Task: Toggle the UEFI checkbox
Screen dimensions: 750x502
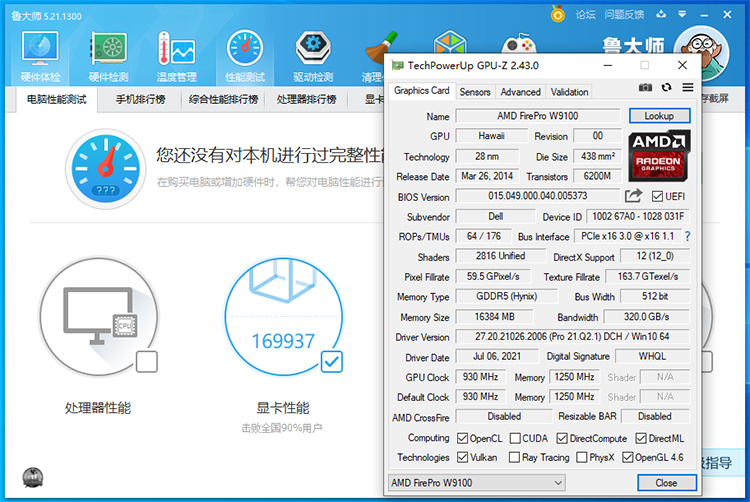Action: click(657, 196)
